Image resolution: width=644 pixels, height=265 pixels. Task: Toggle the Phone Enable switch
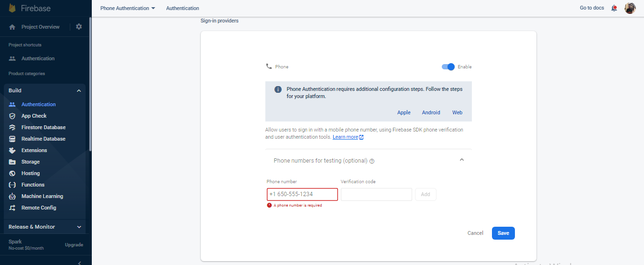[x=448, y=67]
